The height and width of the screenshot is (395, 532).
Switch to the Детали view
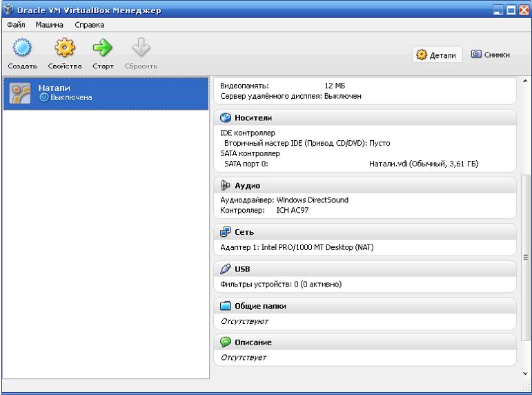click(437, 55)
